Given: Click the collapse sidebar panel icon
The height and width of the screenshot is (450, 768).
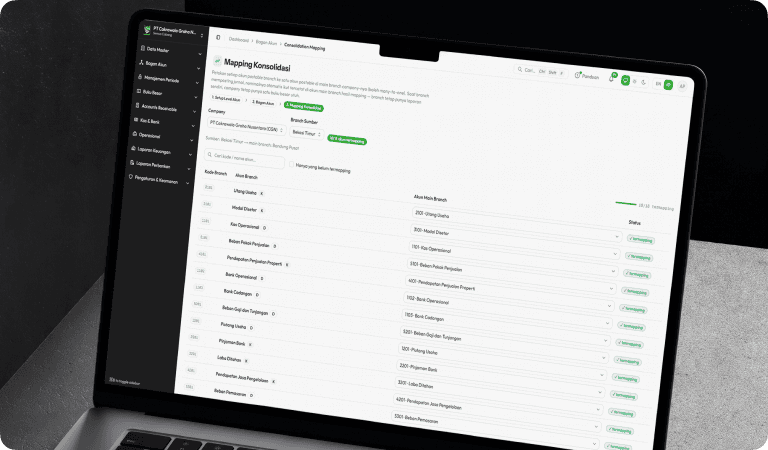Looking at the screenshot, I should tap(218, 38).
